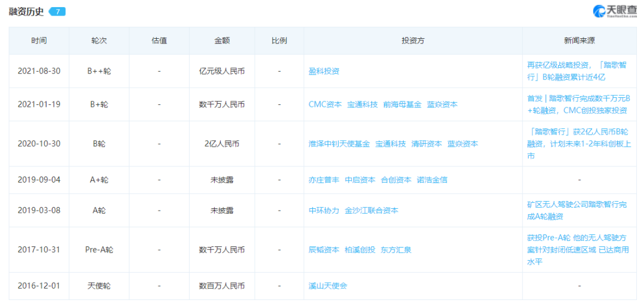Image resolution: width=644 pixels, height=306 pixels.
Task: Select the A+轮 round cell
Action: coord(99,180)
